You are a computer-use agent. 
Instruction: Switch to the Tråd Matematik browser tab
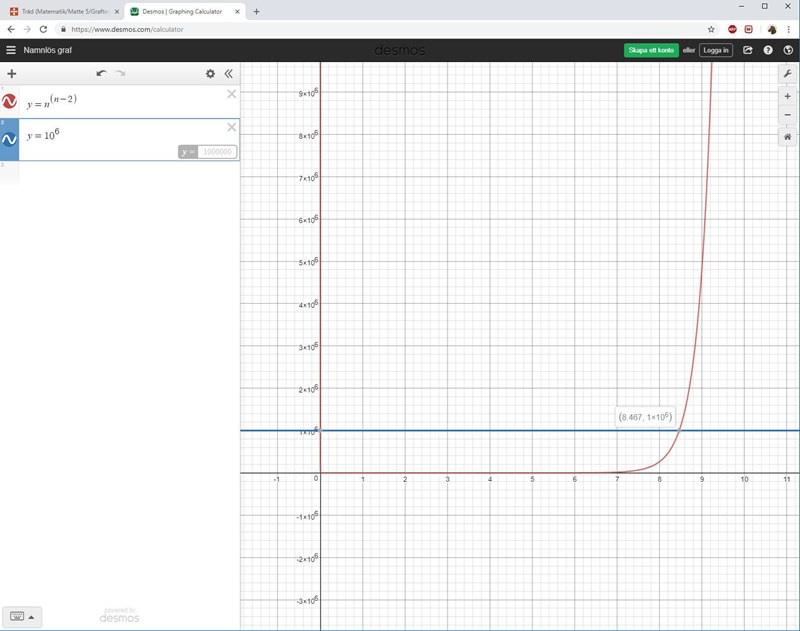pyautogui.click(x=61, y=11)
